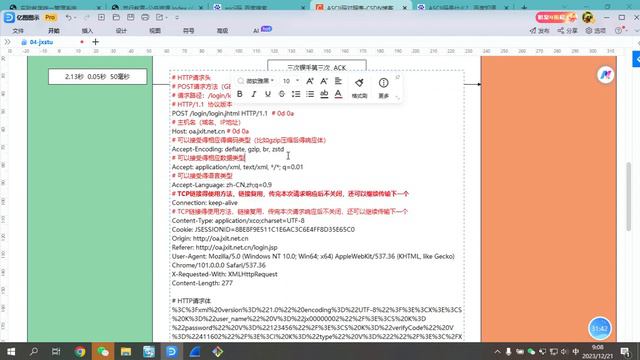Adjust line spacing icon in floating toolbar

296,94
